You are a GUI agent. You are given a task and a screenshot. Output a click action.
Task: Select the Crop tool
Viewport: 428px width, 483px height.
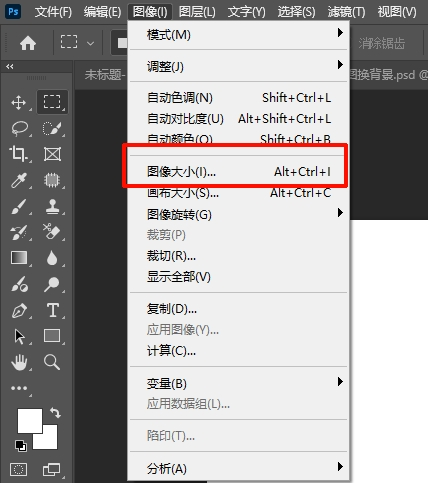(x=18, y=154)
